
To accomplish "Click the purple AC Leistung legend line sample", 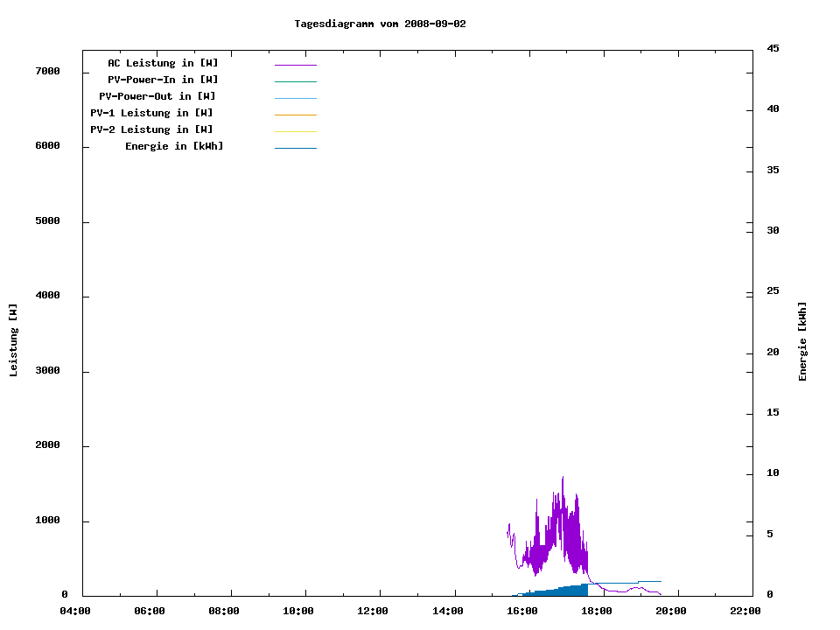I will (295, 65).
